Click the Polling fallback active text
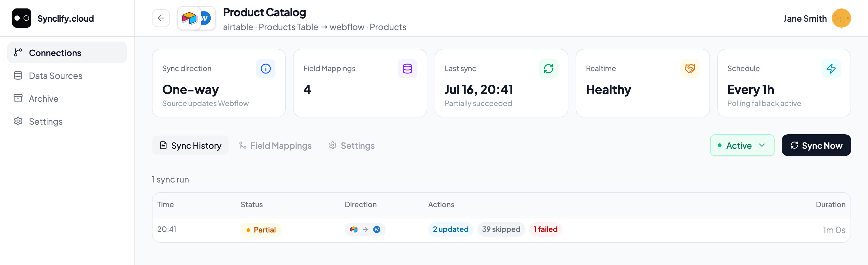 tap(764, 103)
